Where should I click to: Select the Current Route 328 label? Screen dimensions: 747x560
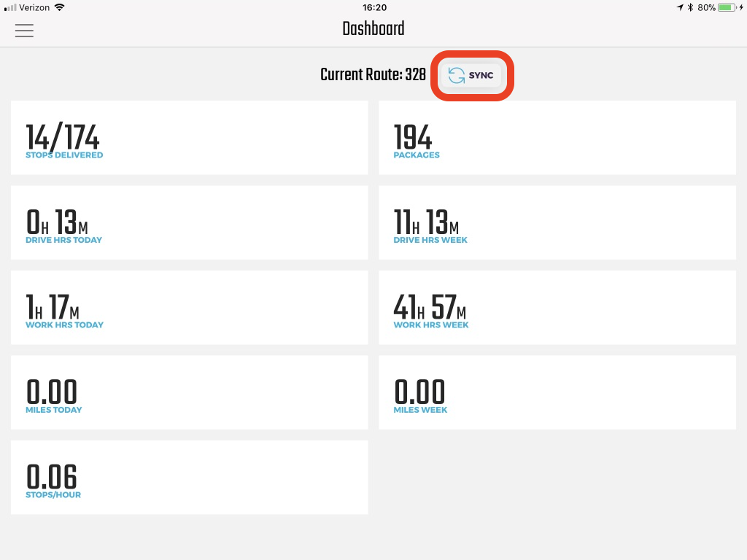coord(373,74)
